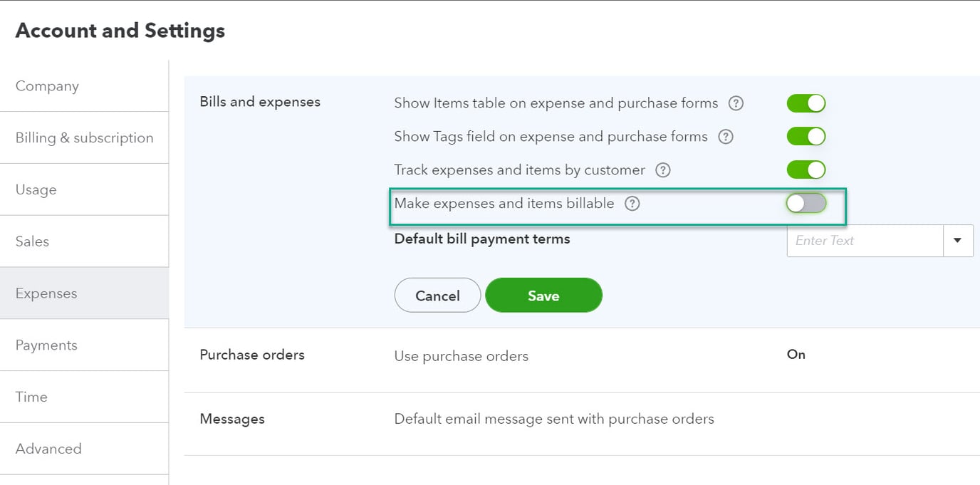
Task: Save the Bills and expenses changes
Action: (543, 295)
